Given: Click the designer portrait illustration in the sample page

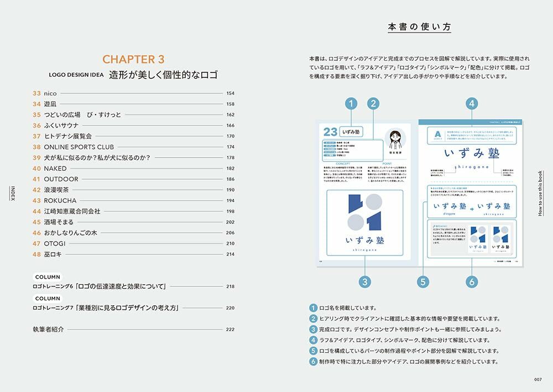Looking at the screenshot, I should click(x=395, y=139).
